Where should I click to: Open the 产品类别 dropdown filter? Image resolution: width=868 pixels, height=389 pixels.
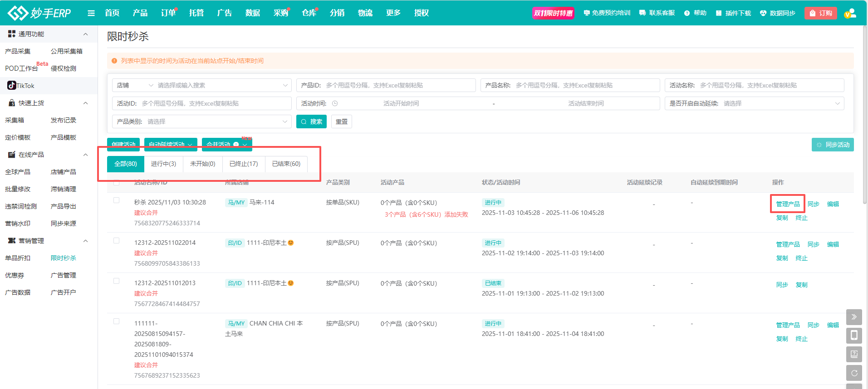point(201,122)
